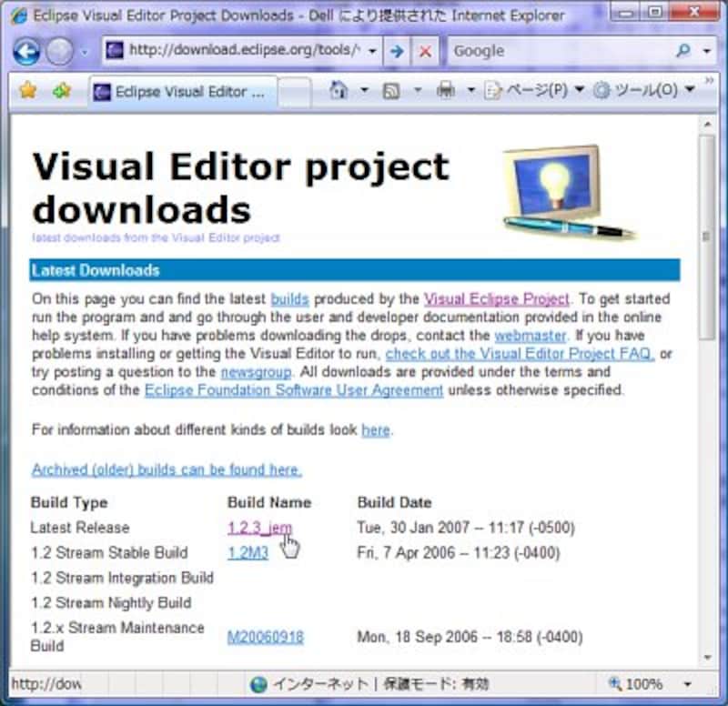This screenshot has width=728, height=706.
Task: Click the 'Build Type' column header
Action: [69, 502]
